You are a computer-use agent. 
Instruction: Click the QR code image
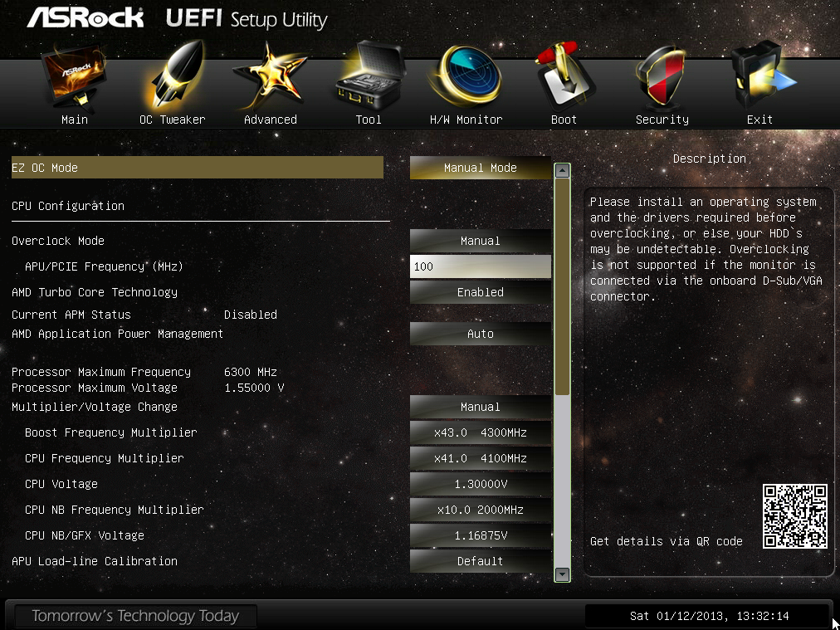tap(795, 516)
